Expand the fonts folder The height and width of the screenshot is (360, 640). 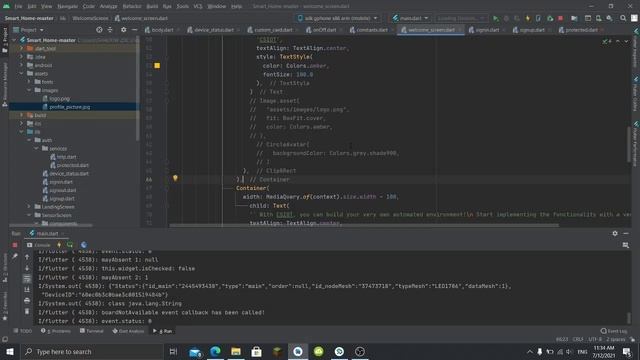pos(29,82)
